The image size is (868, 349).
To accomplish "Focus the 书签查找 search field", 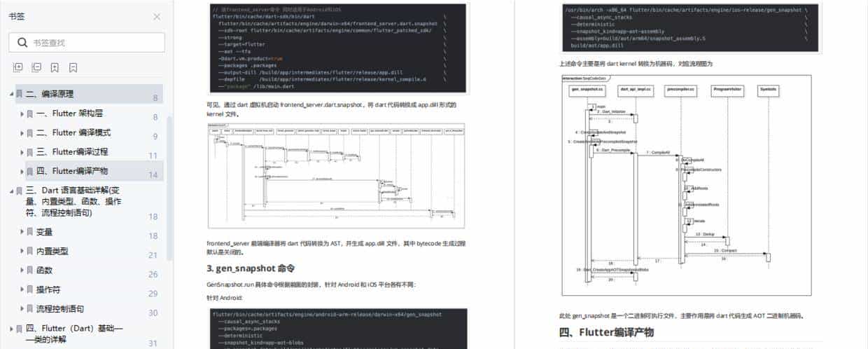I will click(x=87, y=43).
